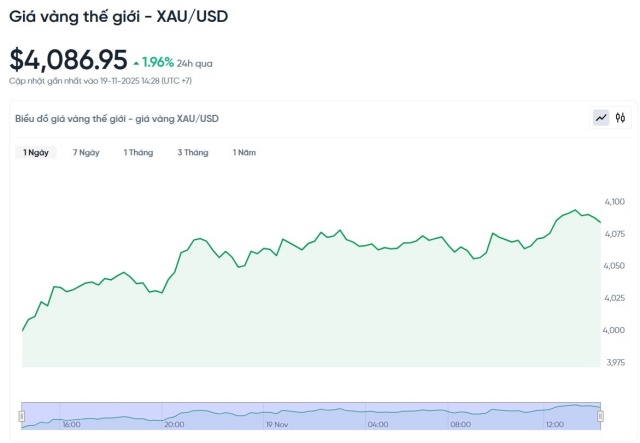640x443 pixels.
Task: Choose the 3 Tháng time range
Action: coord(193,153)
